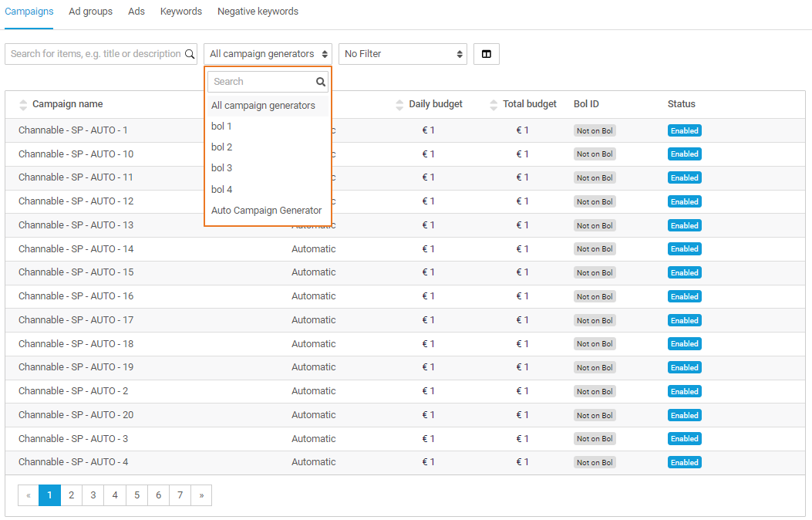Open the Negative keywords tab
This screenshot has width=812, height=520.
pyautogui.click(x=258, y=12)
